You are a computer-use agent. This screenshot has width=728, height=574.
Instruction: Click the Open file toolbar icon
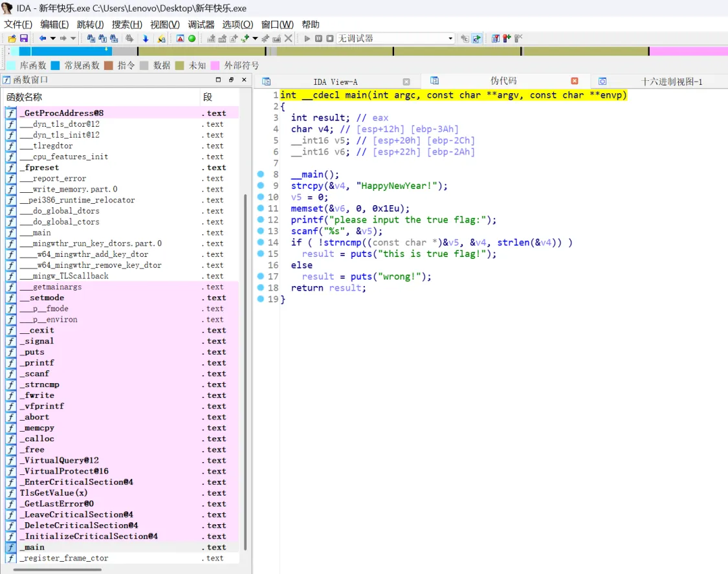coord(12,39)
